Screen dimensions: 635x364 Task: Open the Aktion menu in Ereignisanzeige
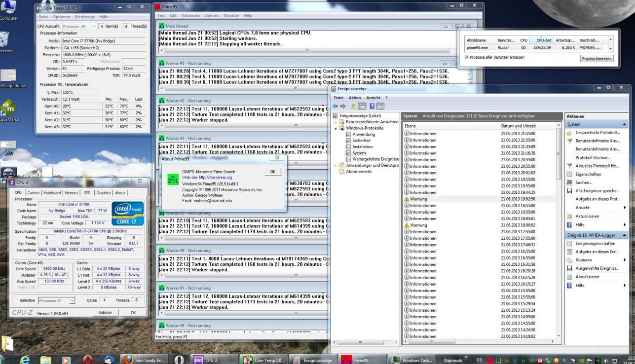point(355,98)
